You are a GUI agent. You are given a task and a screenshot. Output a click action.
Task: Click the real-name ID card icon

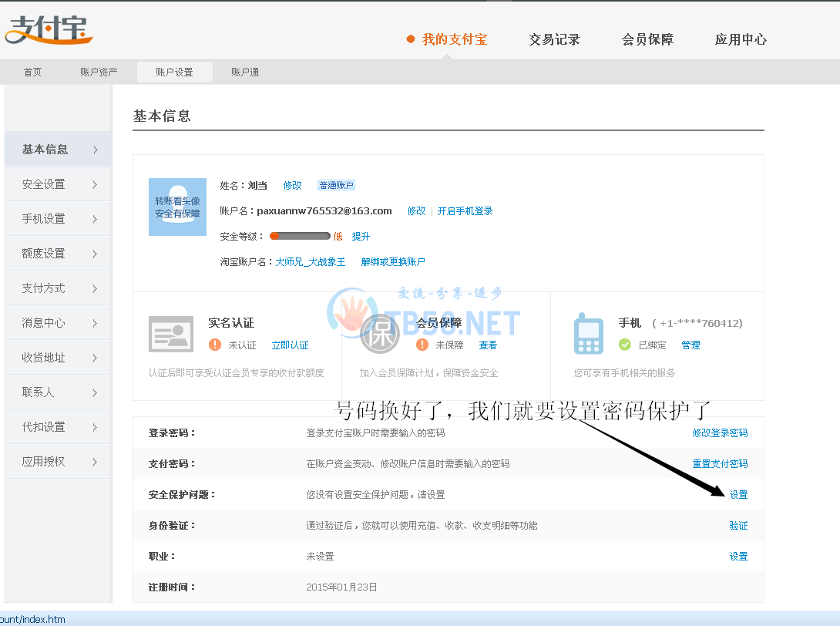[x=171, y=334]
